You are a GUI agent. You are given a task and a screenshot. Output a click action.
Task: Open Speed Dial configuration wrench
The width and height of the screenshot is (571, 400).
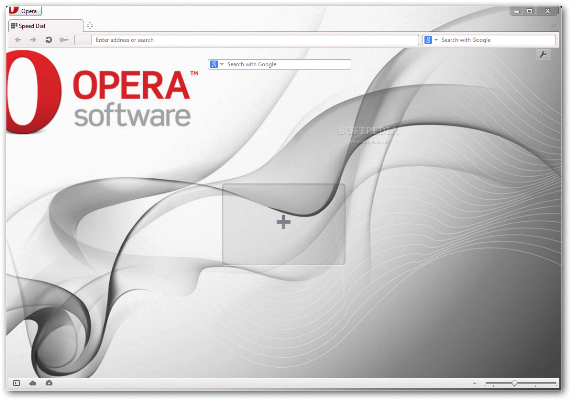543,55
